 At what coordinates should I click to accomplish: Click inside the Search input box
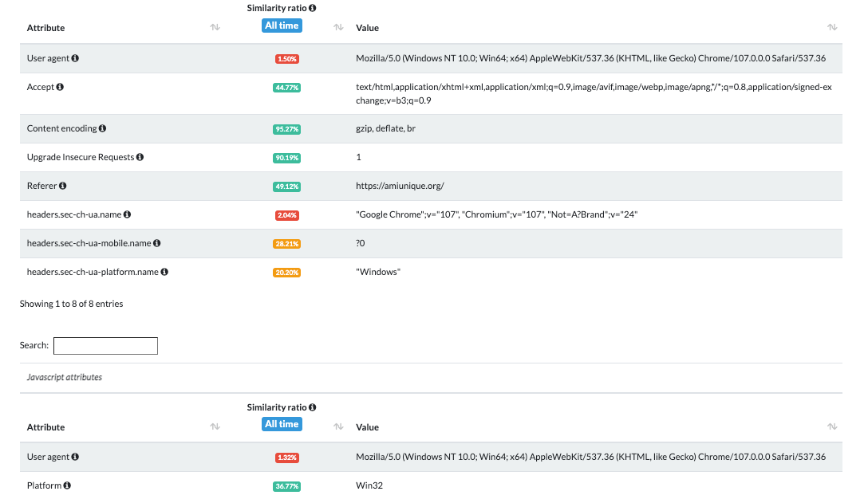(105, 345)
